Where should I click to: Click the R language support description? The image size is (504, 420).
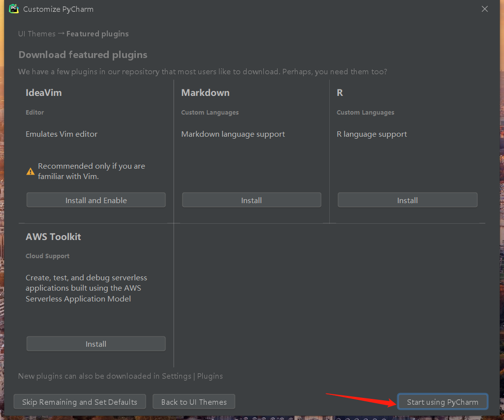[372, 134]
